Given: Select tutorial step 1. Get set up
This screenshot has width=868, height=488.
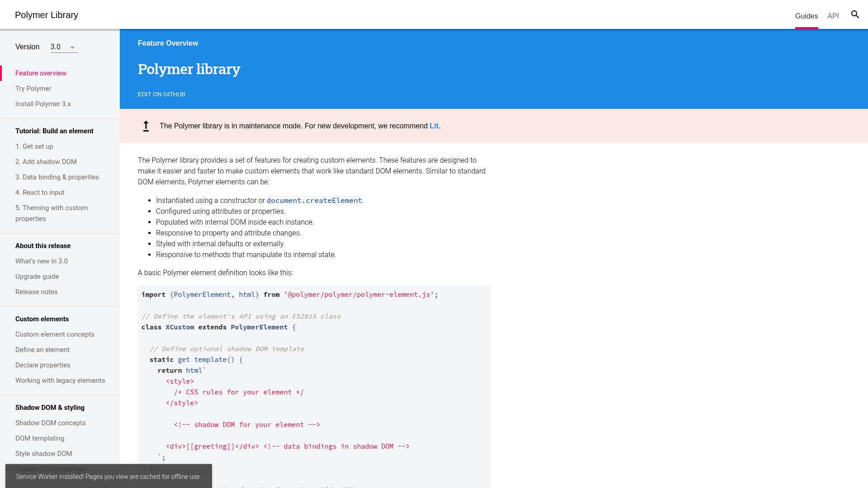Looking at the screenshot, I should (34, 146).
